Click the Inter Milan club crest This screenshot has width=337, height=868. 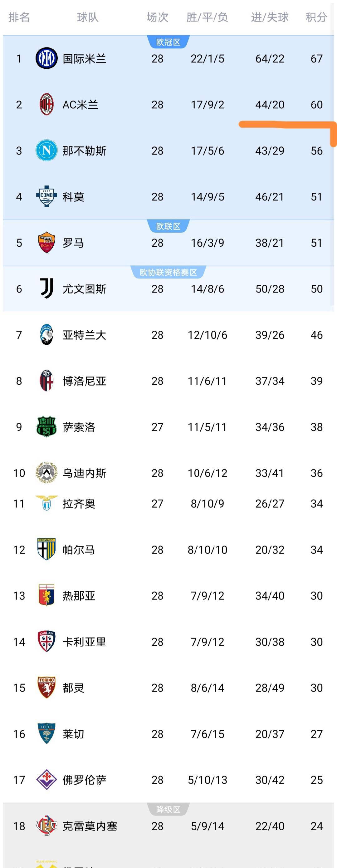[46, 59]
